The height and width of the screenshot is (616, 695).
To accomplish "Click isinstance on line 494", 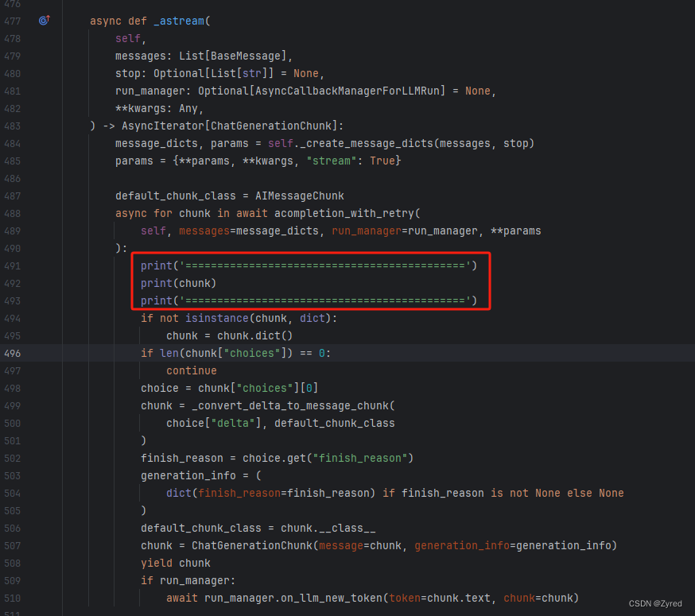I will (217, 318).
